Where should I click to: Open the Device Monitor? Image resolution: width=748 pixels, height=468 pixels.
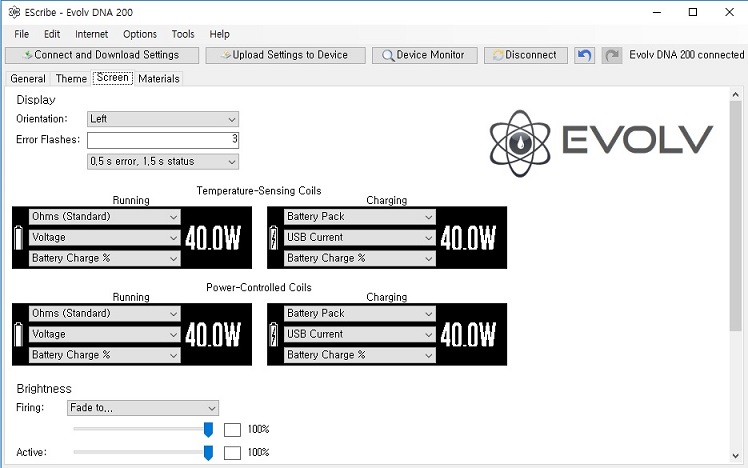coord(425,55)
